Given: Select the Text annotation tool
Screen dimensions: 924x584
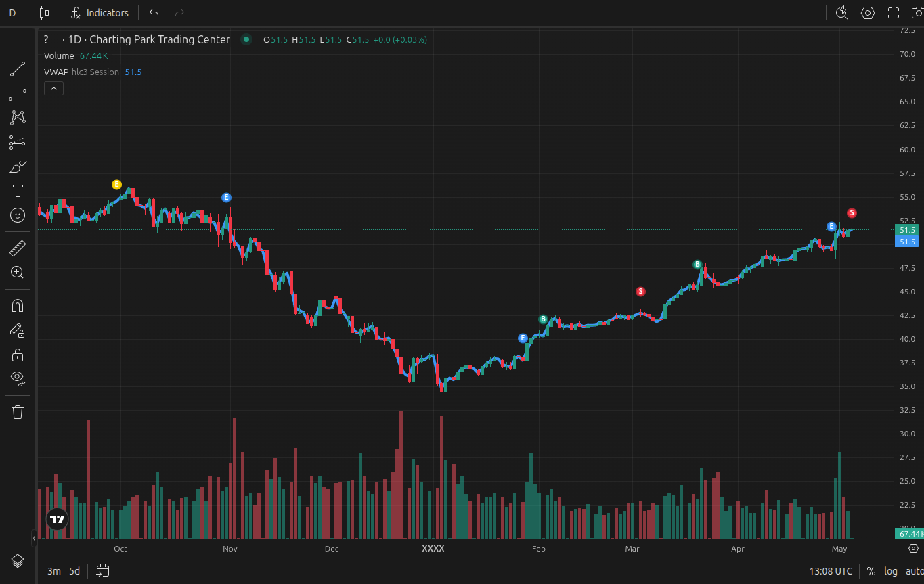Looking at the screenshot, I should tap(18, 191).
